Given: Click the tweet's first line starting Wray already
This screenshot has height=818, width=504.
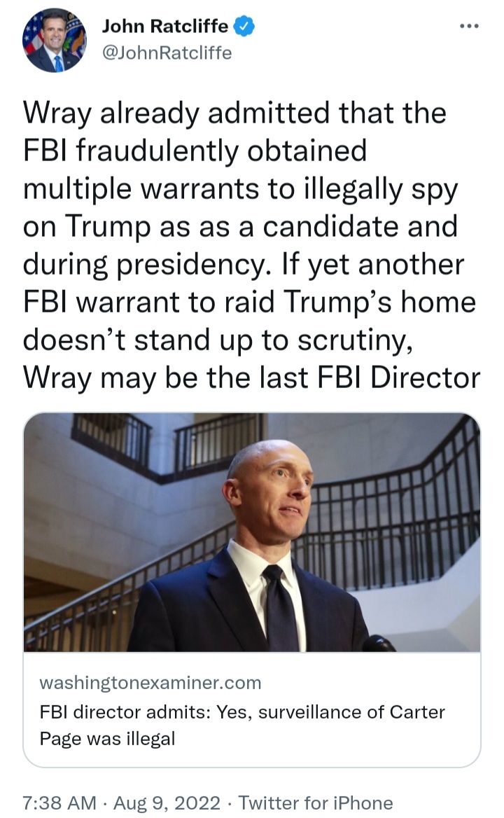Looking at the screenshot, I should click(x=234, y=113).
